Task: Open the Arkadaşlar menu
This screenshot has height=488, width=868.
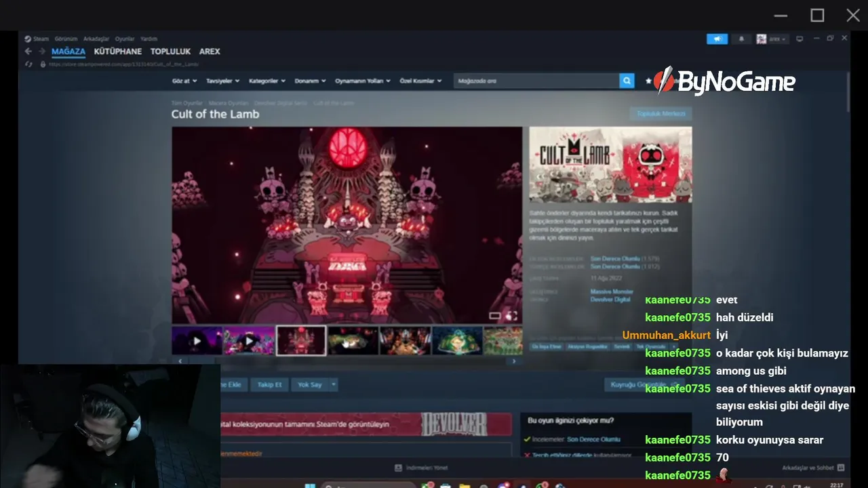Action: (96, 39)
